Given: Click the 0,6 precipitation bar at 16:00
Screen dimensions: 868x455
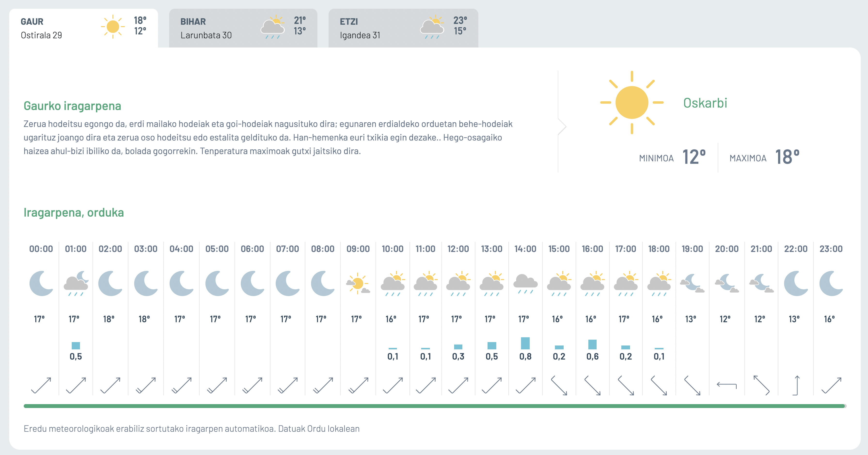Looking at the screenshot, I should coord(592,345).
